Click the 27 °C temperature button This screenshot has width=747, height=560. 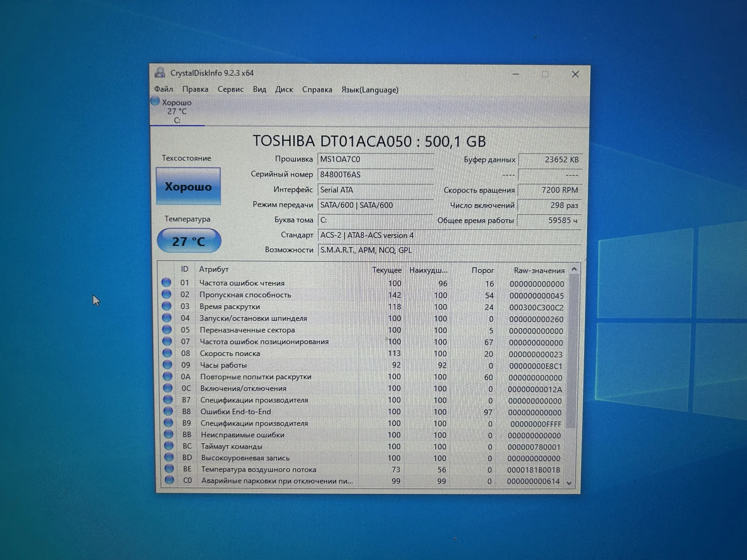(189, 241)
